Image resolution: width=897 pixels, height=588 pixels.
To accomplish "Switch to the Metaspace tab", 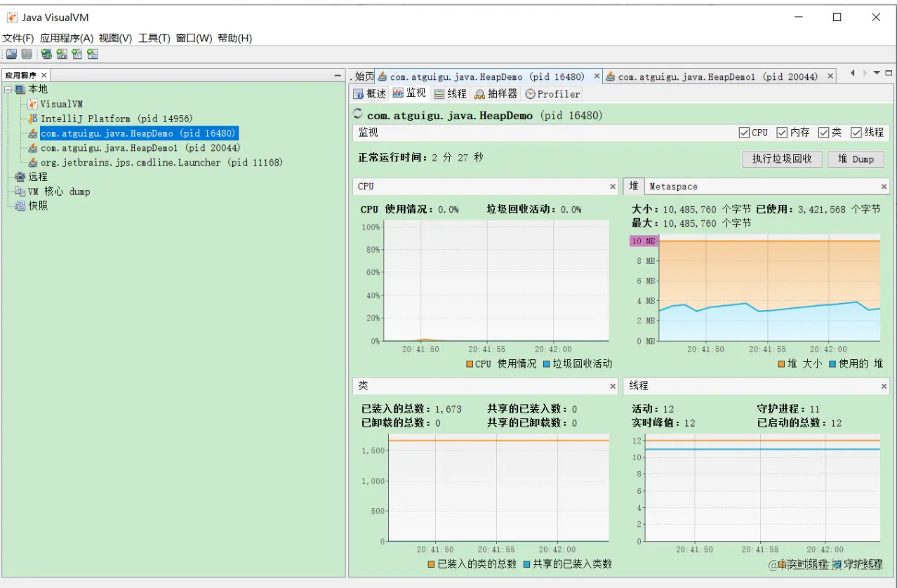I will pyautogui.click(x=673, y=186).
